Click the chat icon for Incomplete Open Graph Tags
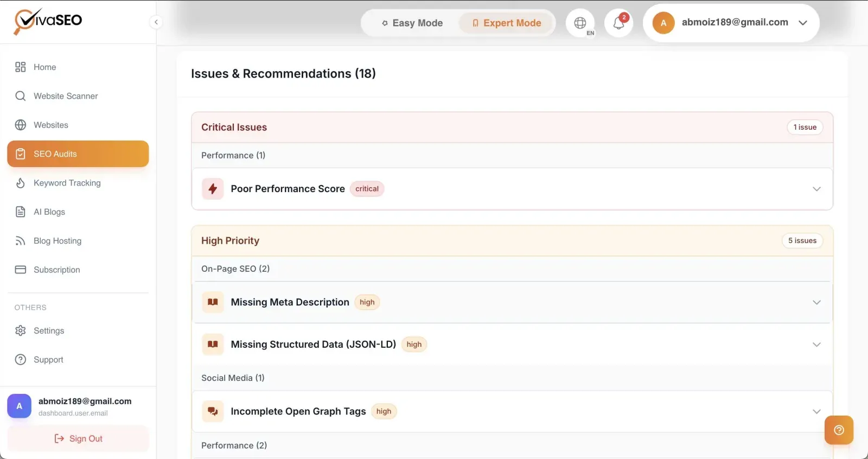868x459 pixels. (213, 411)
